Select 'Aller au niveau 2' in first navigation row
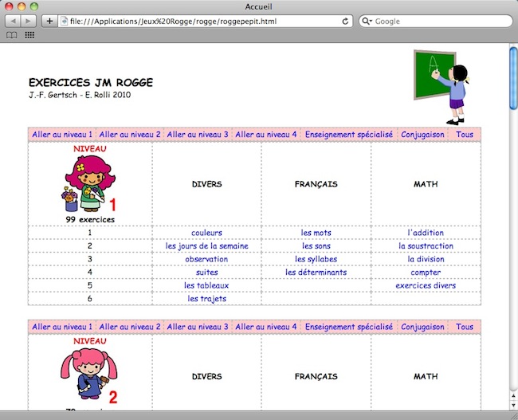This screenshot has width=518, height=420. [130, 135]
